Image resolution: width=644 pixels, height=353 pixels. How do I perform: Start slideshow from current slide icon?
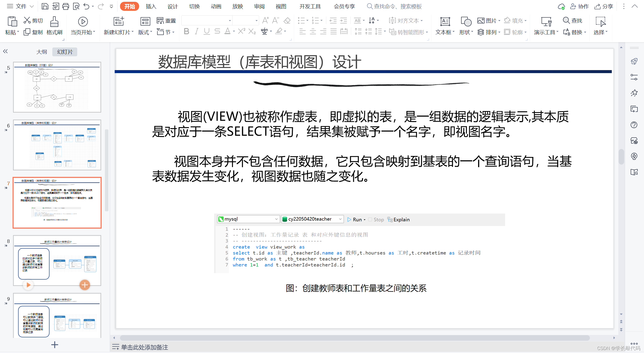(x=83, y=22)
